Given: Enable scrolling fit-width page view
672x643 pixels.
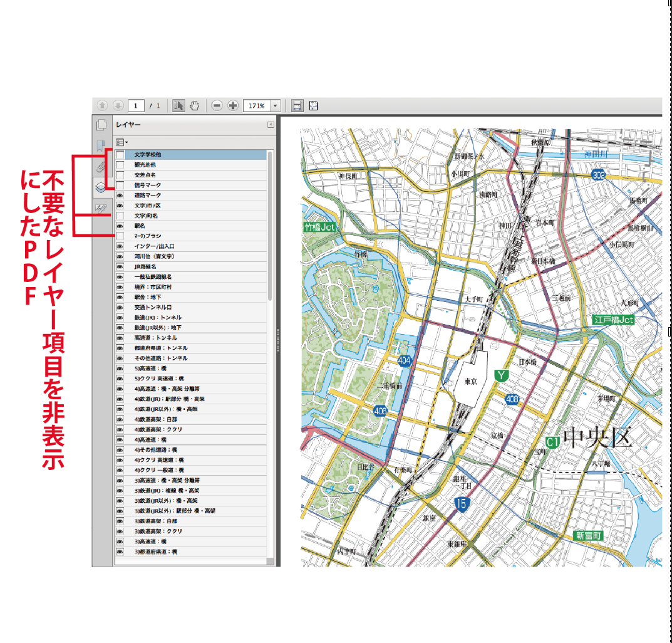Looking at the screenshot, I should pos(297,105).
